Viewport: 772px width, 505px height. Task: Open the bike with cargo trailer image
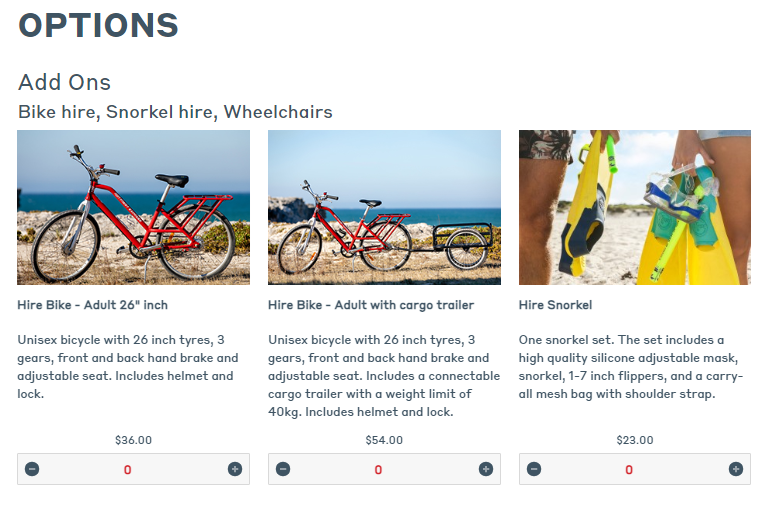pos(384,207)
